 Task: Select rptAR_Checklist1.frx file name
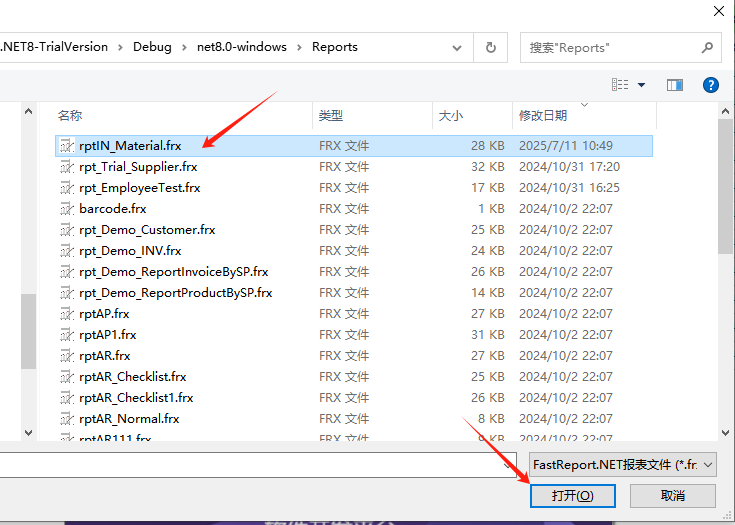136,398
